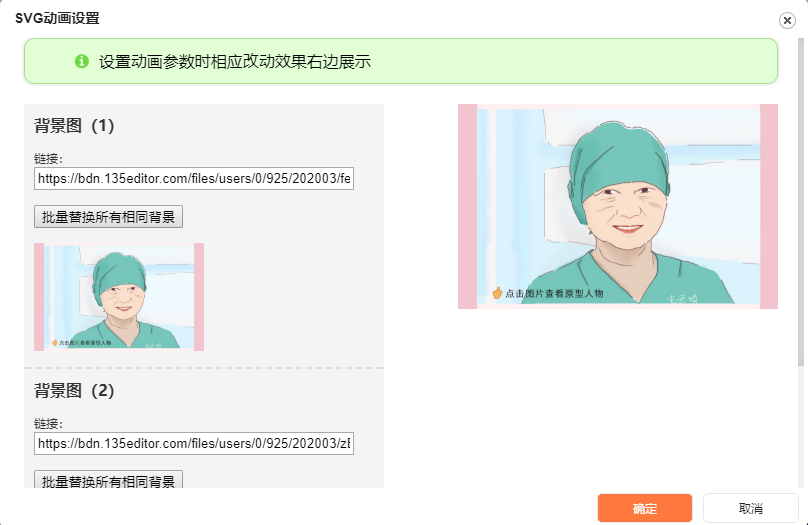Click the orange hand icon in small thumbnail
The height and width of the screenshot is (525, 808).
tap(55, 343)
